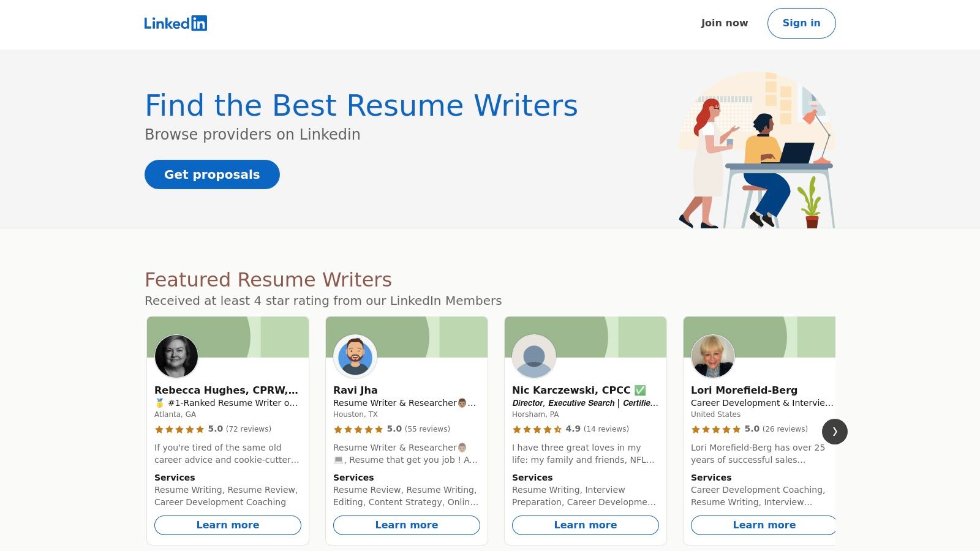Click a star in Ravi's rating row
Image resolution: width=980 pixels, height=551 pixels.
tap(356, 430)
